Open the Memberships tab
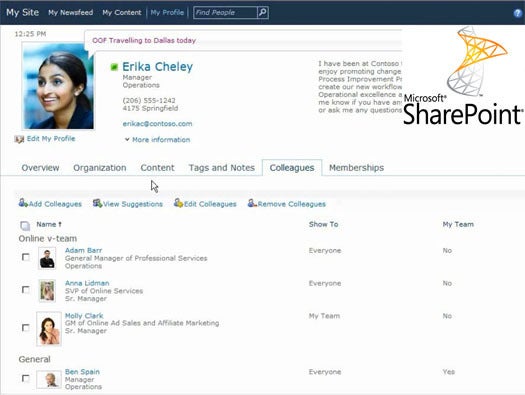The width and height of the screenshot is (525, 395). pos(357,168)
